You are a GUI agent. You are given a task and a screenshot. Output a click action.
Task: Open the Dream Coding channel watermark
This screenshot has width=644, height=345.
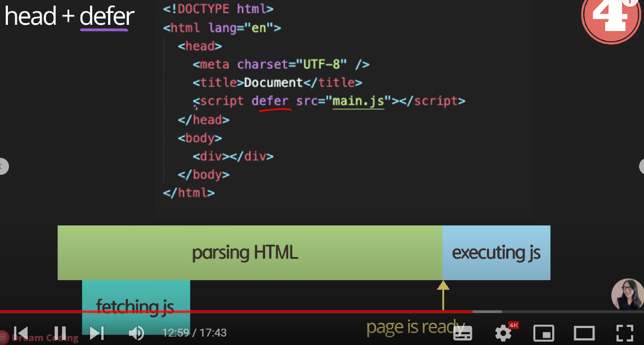point(39,338)
